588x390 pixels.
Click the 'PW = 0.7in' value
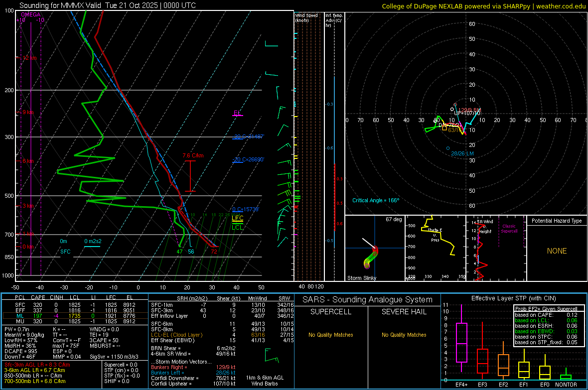(17, 329)
